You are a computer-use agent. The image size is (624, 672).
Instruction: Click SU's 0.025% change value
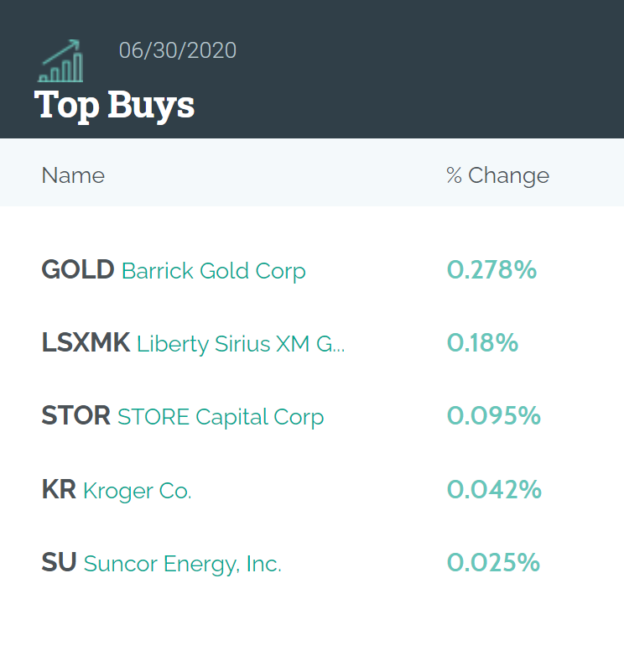(x=493, y=563)
